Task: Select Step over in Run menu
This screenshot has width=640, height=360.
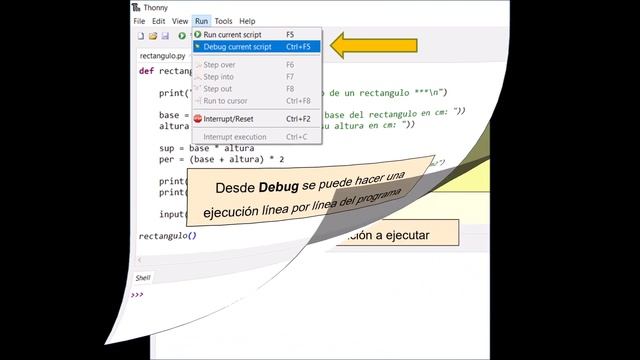Action: tap(257, 64)
